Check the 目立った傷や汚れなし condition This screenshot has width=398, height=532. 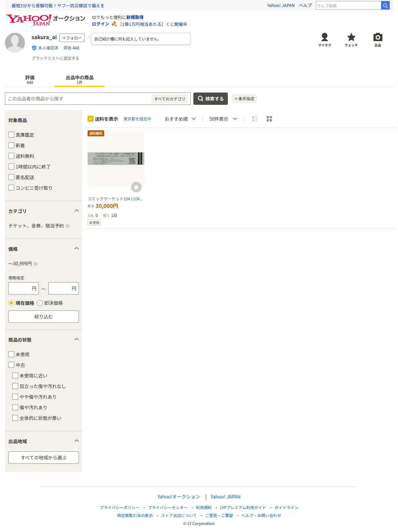click(15, 386)
